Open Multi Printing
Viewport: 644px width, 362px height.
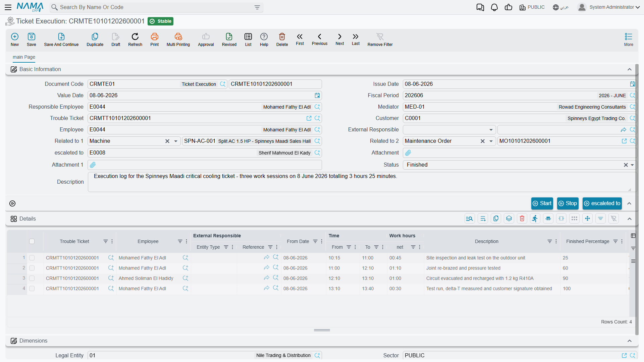(178, 40)
